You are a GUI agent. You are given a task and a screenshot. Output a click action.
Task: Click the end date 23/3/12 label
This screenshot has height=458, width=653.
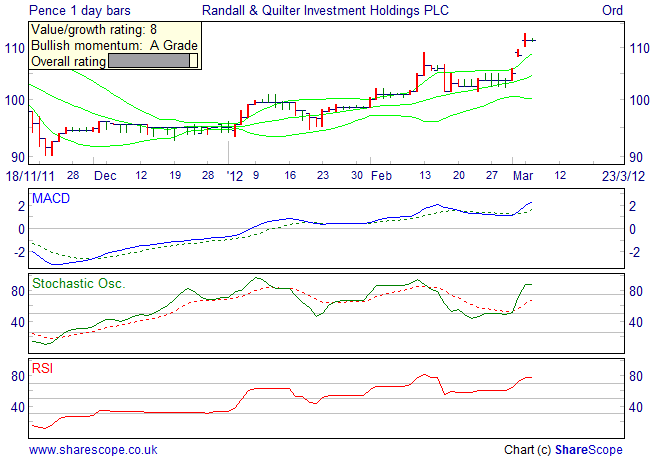click(x=623, y=176)
